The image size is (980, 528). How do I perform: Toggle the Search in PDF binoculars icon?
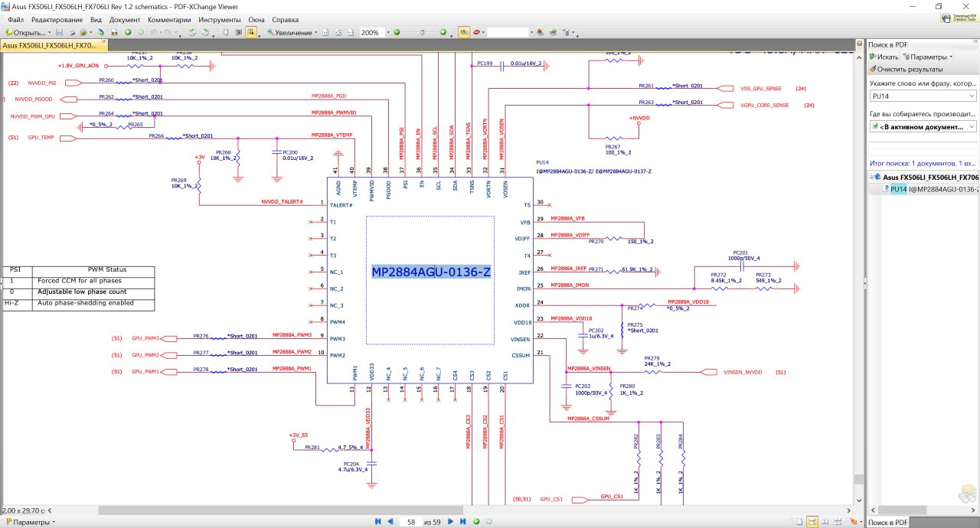pyautogui.click(x=464, y=33)
